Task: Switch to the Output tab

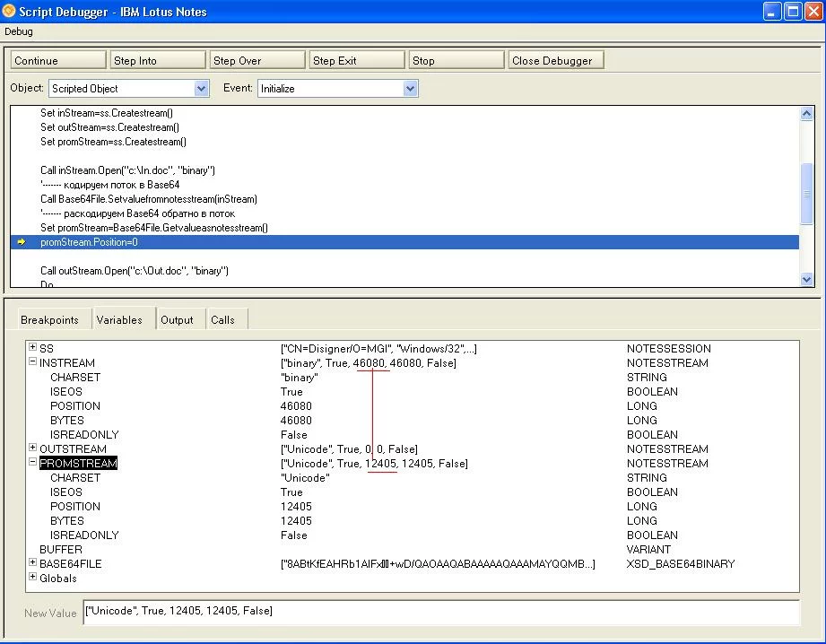Action: pyautogui.click(x=177, y=320)
